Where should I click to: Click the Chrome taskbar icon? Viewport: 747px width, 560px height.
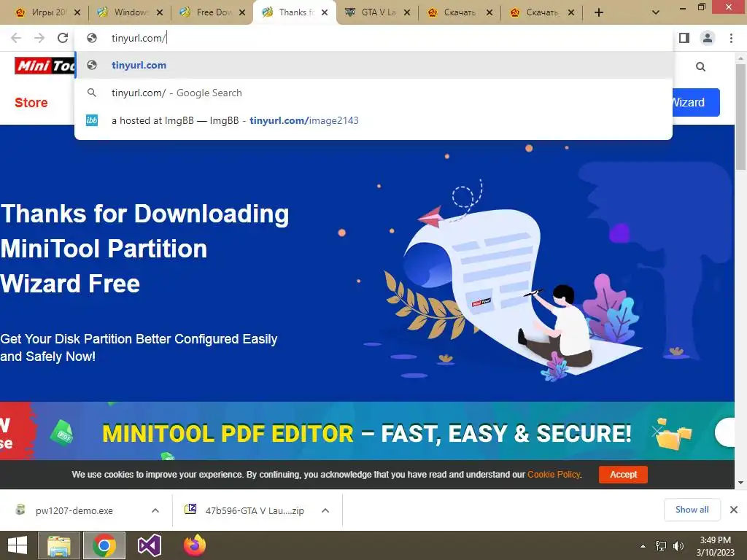point(104,545)
